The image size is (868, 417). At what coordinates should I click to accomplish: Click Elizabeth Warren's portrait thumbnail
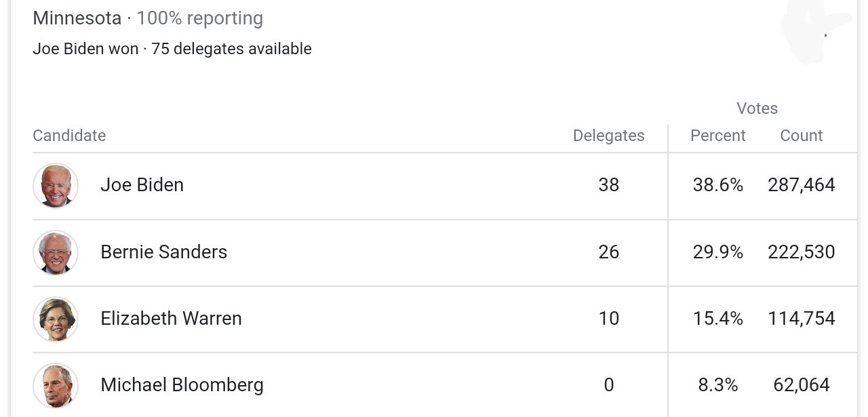point(56,319)
